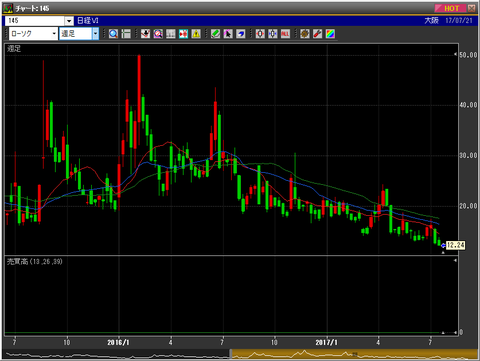
Task: Expand the ローソク chart type dropdown
Action: tap(54, 34)
